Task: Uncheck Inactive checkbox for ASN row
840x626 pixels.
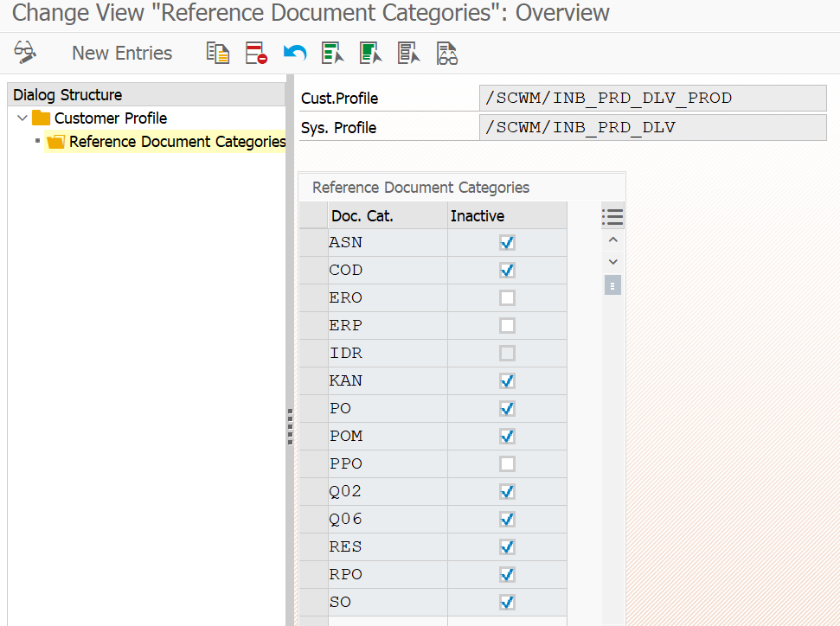Action: [x=507, y=243]
